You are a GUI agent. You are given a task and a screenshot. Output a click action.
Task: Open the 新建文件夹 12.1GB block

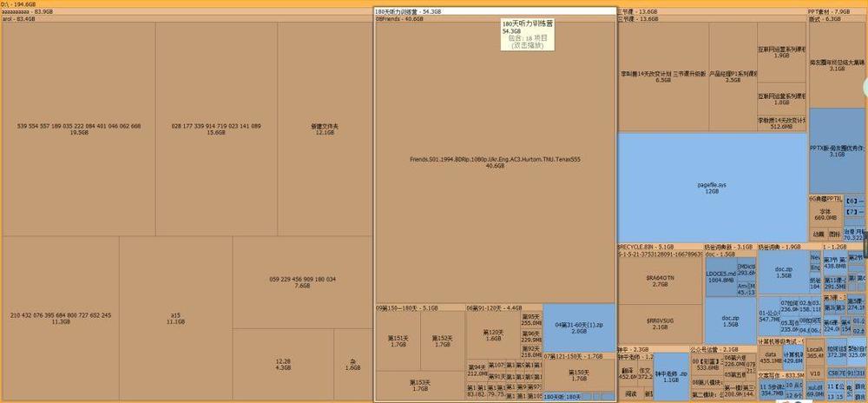click(x=325, y=129)
